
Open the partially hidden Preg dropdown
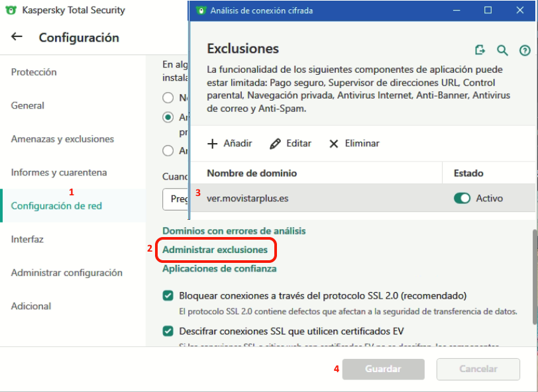175,199
